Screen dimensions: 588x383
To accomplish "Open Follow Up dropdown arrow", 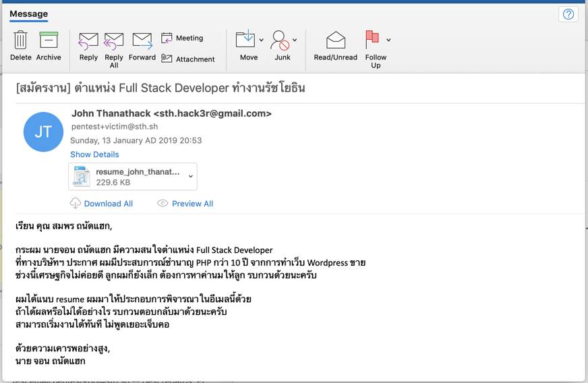I will (388, 40).
